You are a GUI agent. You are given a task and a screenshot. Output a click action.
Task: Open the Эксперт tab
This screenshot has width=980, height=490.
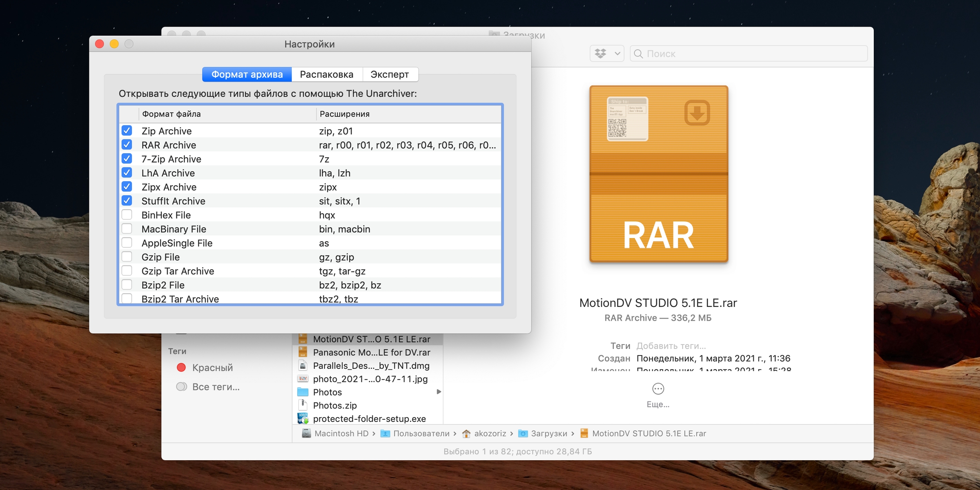(390, 74)
